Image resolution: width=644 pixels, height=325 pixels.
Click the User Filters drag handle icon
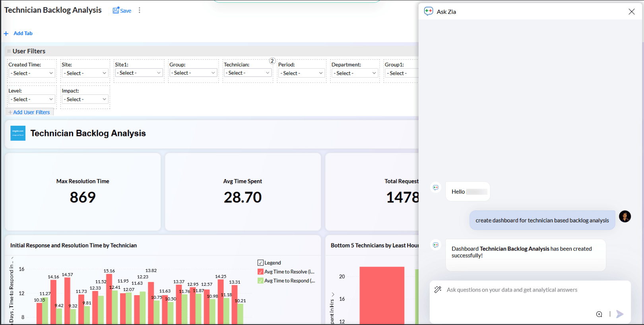(9, 51)
